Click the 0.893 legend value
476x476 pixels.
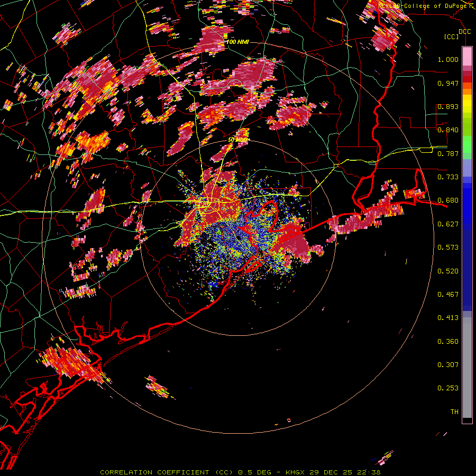(x=448, y=106)
